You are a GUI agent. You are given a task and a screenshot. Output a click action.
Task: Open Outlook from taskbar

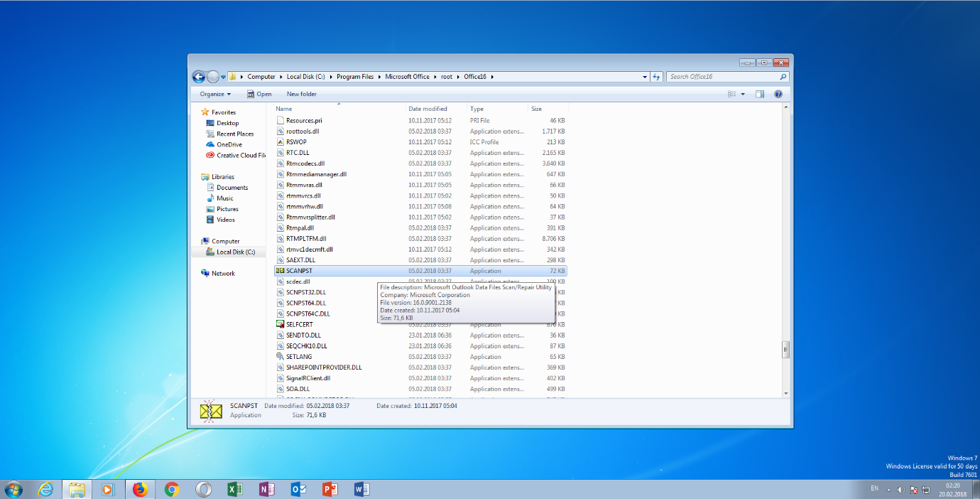[298, 489]
